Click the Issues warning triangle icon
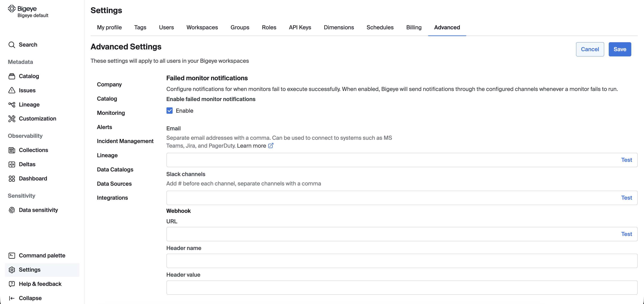The width and height of the screenshot is (644, 304). (12, 90)
